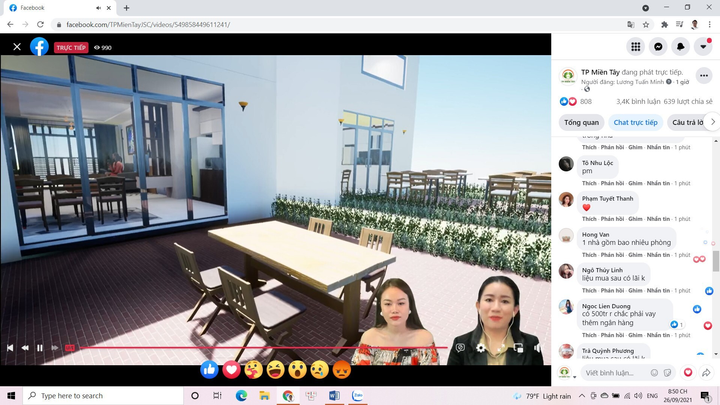The width and height of the screenshot is (720, 405).
Task: Click Phản hồi under Phạm Tuyết Thanh comment
Action: coord(613,219)
